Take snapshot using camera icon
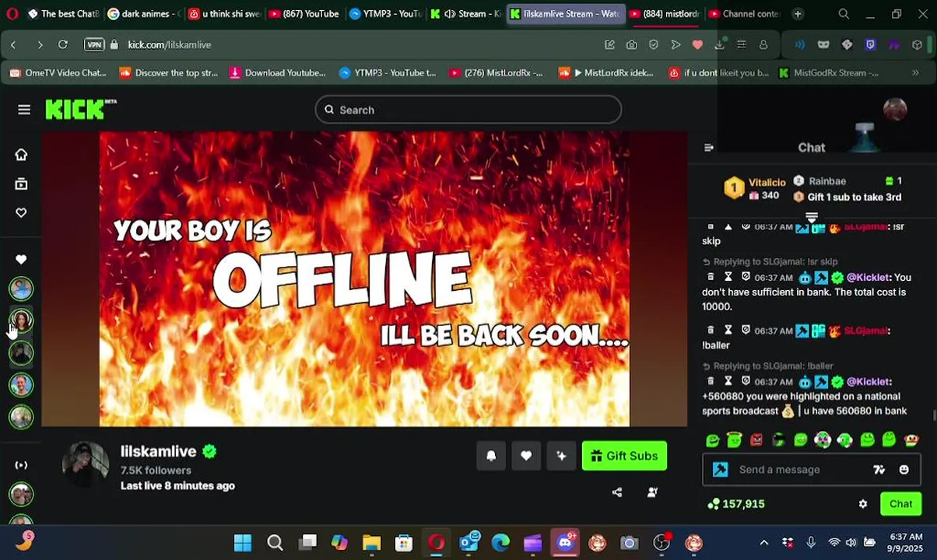This screenshot has width=937, height=560. pos(632,45)
